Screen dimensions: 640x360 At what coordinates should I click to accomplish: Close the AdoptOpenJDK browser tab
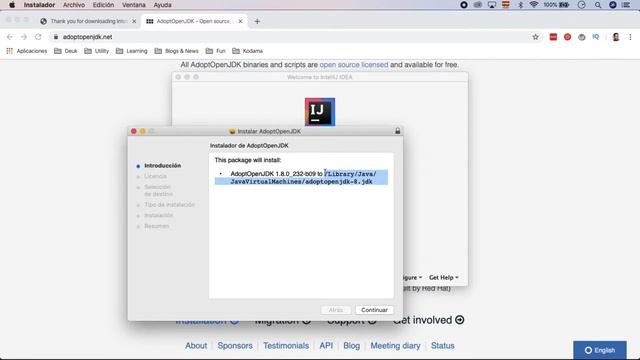tap(240, 21)
